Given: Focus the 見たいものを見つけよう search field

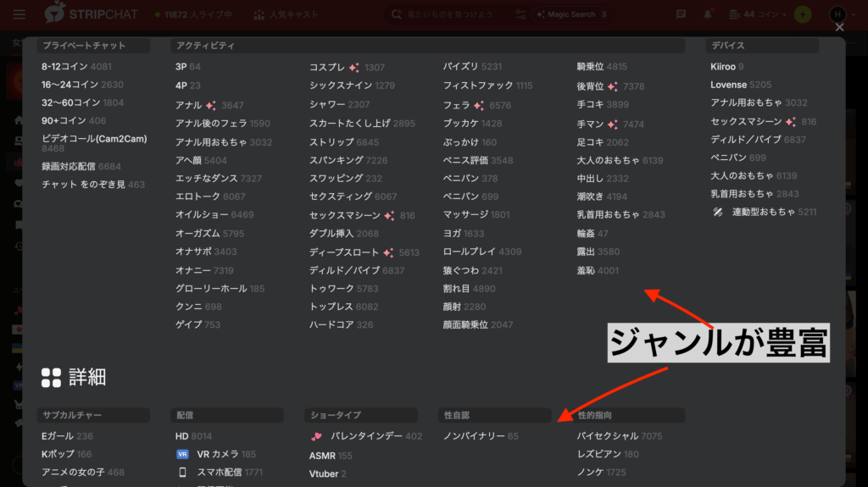Looking at the screenshot, I should click(449, 14).
